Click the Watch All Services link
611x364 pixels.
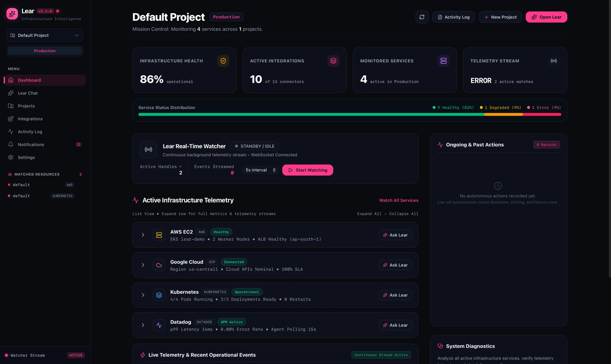click(x=399, y=200)
